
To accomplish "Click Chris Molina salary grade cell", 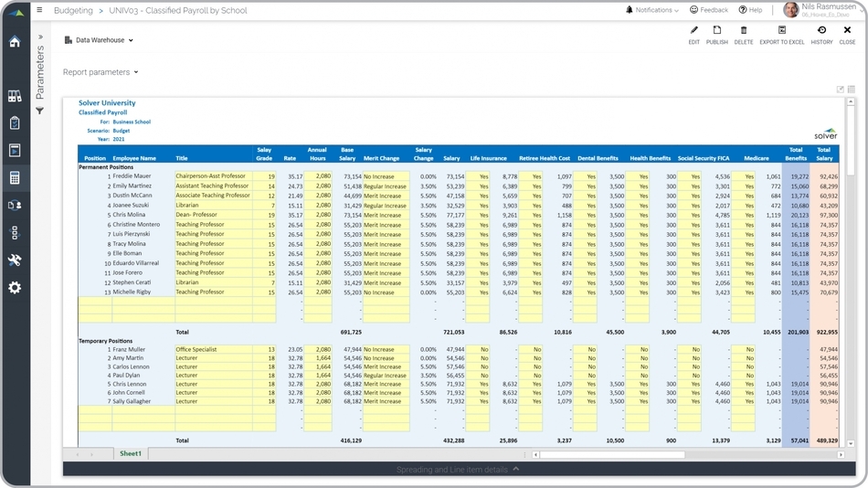I will pyautogui.click(x=264, y=215).
